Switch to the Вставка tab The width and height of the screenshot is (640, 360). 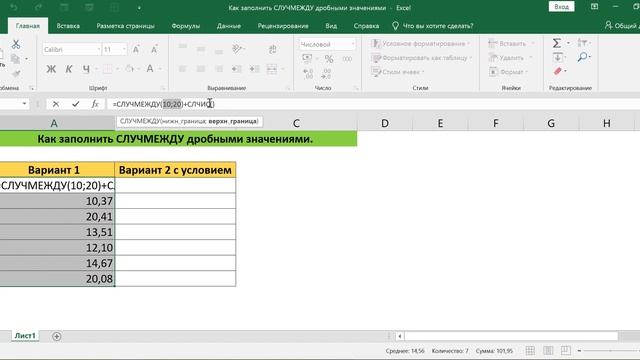[68, 26]
